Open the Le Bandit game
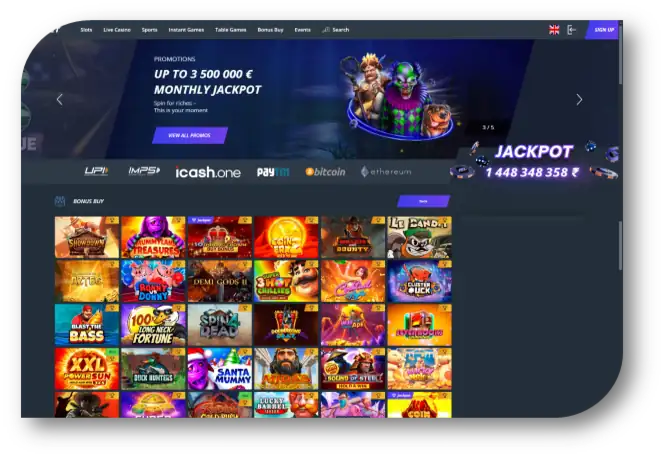665x458 pixels. click(419, 237)
